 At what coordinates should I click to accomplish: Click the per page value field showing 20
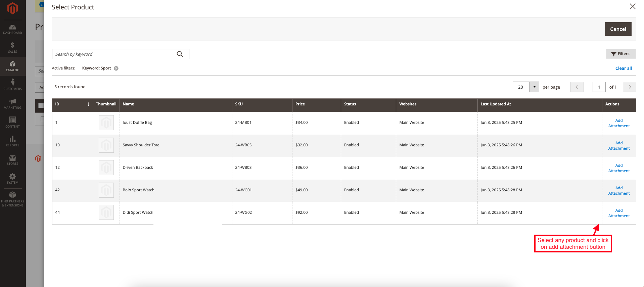pyautogui.click(x=521, y=87)
